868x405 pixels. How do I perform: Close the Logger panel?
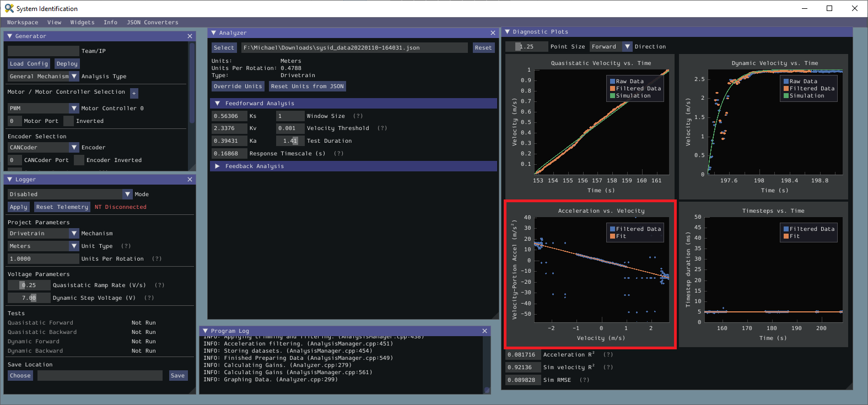[190, 180]
